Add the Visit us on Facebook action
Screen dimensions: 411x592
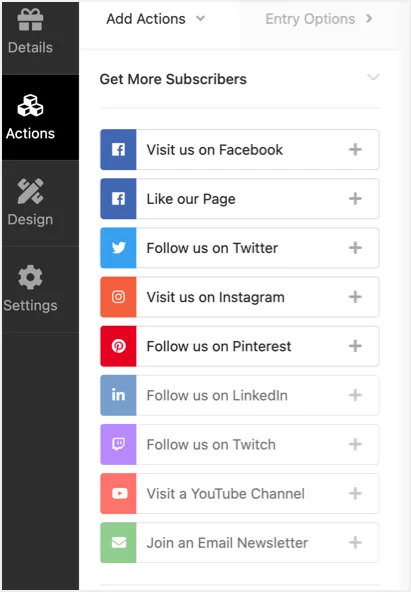pyautogui.click(x=355, y=150)
